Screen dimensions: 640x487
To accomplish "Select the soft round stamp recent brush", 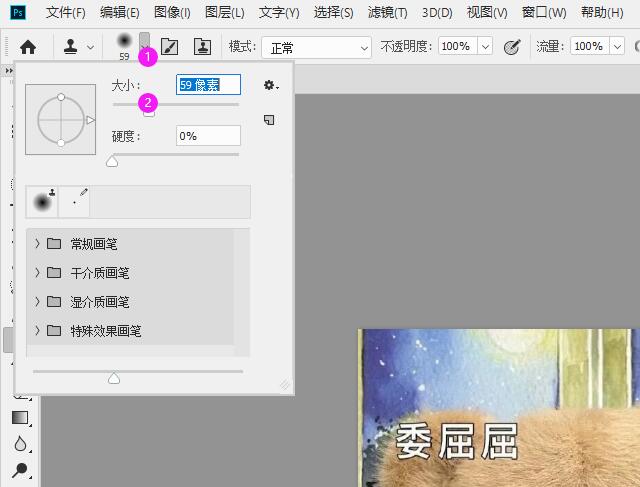I will coord(42,202).
